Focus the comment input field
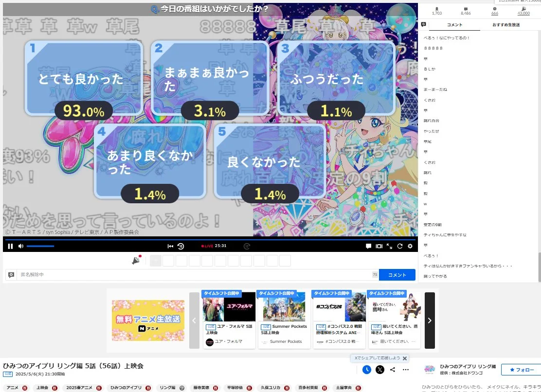The width and height of the screenshot is (541, 392). 198,275
